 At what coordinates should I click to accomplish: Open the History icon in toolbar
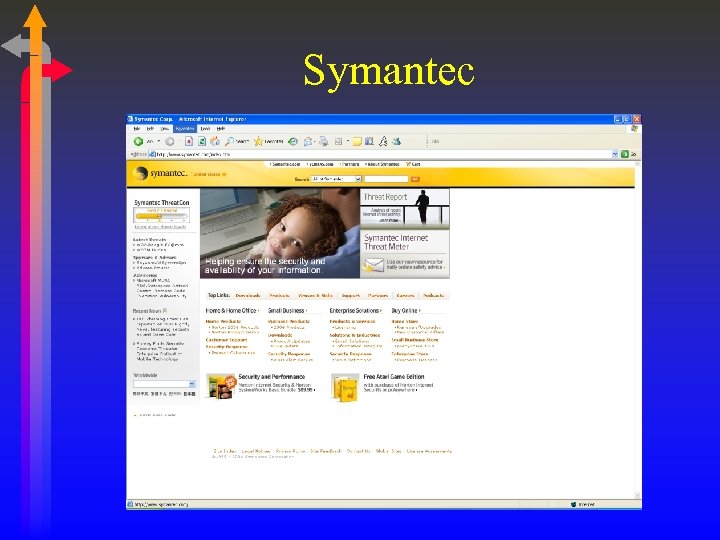pos(293,141)
